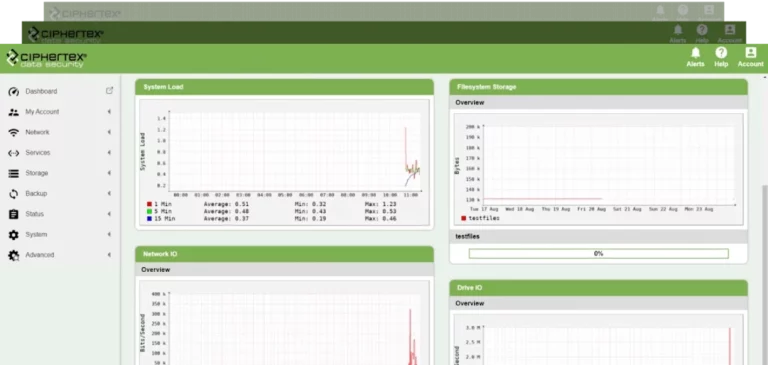
Task: Expand the My Account menu arrow
Action: (x=109, y=112)
